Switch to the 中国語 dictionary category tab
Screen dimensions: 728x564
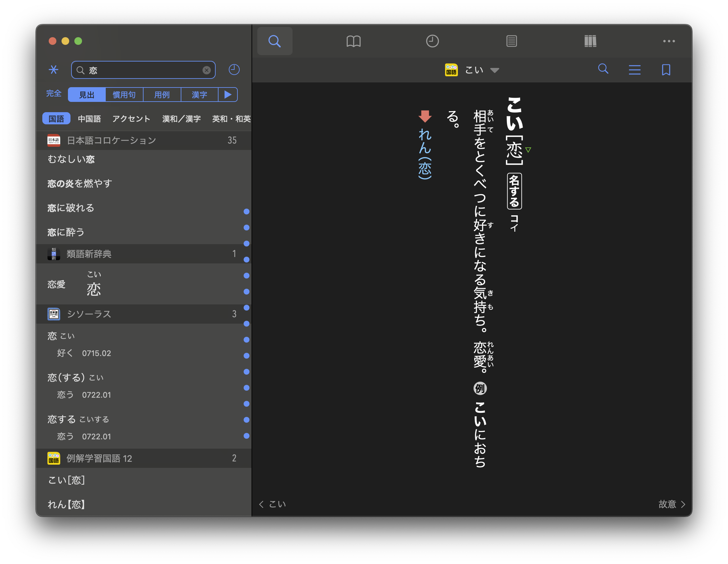[89, 119]
